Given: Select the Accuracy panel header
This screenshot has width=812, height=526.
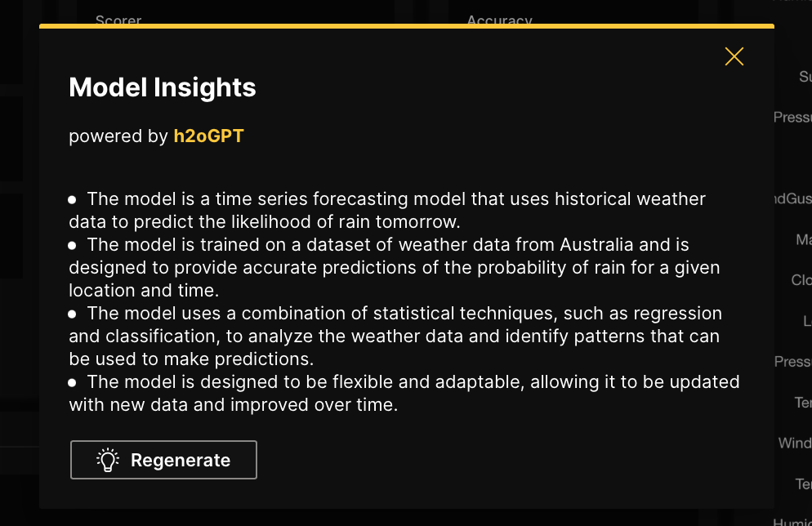Looking at the screenshot, I should coord(499,21).
